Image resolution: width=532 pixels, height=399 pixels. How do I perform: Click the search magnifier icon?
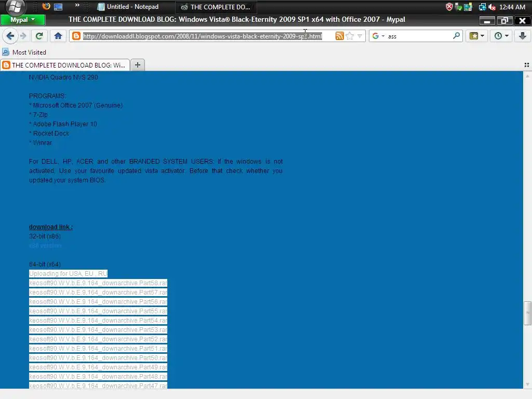point(457,36)
